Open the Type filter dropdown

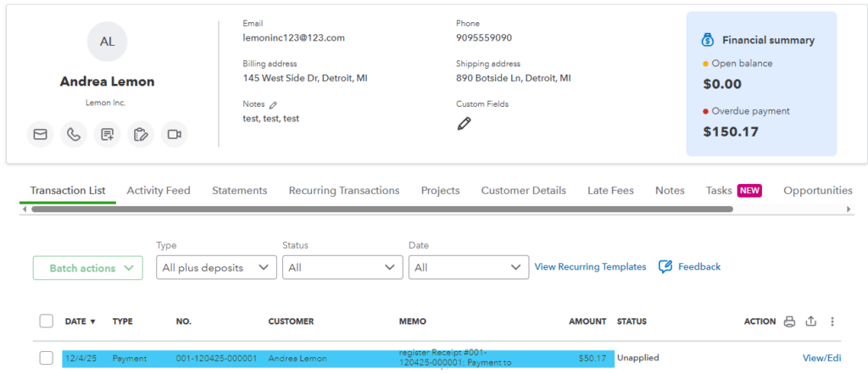pos(216,268)
